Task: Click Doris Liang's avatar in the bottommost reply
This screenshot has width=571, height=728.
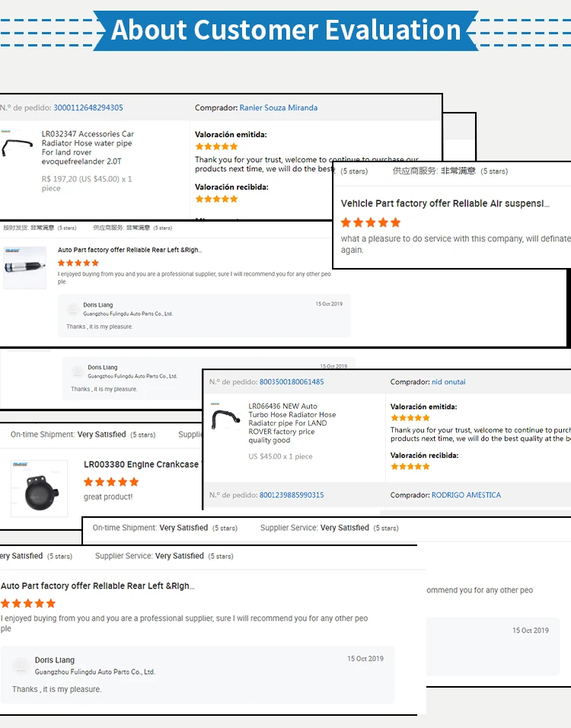Action: coord(21,666)
